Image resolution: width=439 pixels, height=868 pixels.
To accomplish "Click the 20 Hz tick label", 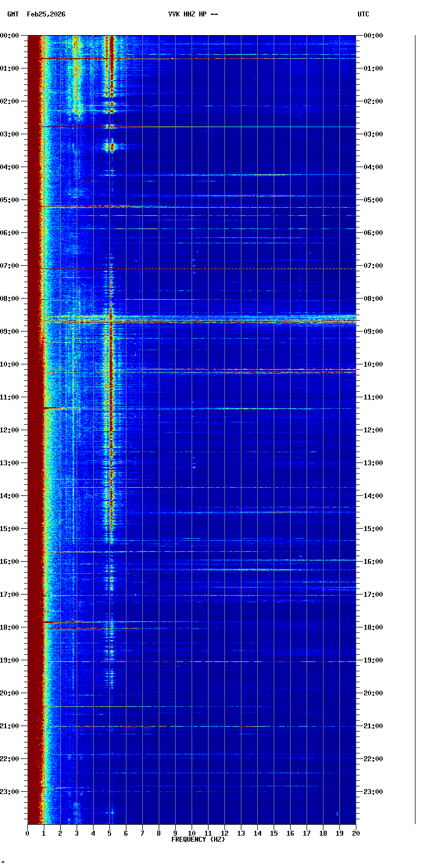I will pos(356,833).
